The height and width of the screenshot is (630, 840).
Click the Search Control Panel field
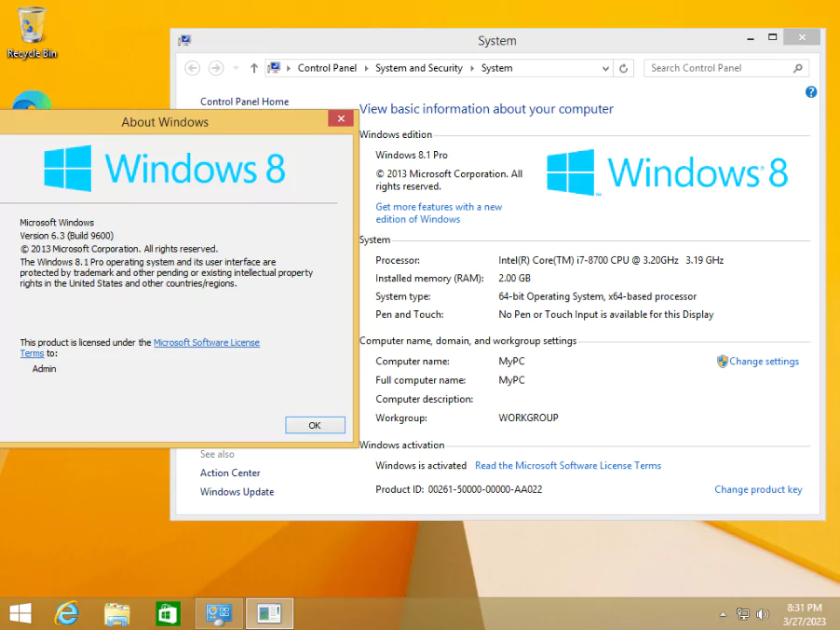point(725,68)
